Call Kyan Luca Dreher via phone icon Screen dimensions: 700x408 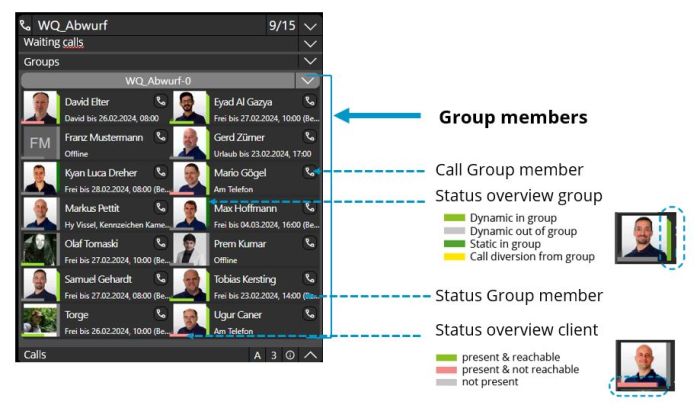[161, 172]
